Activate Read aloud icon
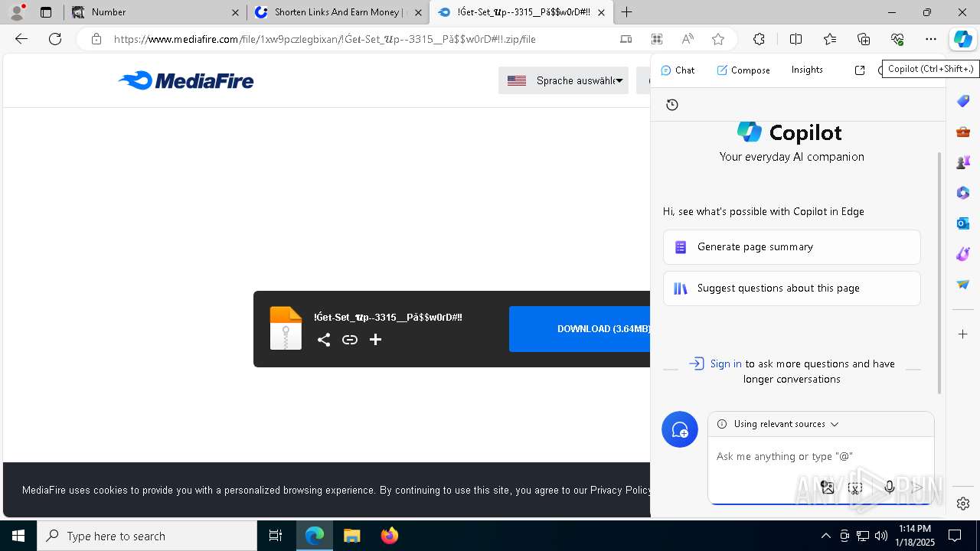This screenshot has height=551, width=980. (x=688, y=39)
